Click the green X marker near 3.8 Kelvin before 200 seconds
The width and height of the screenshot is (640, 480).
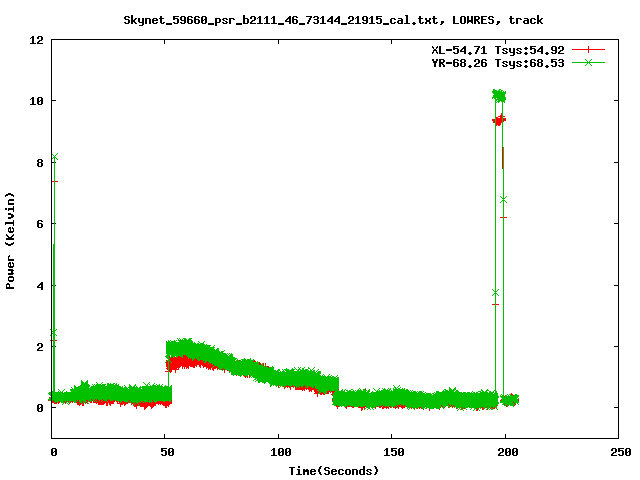(496, 293)
